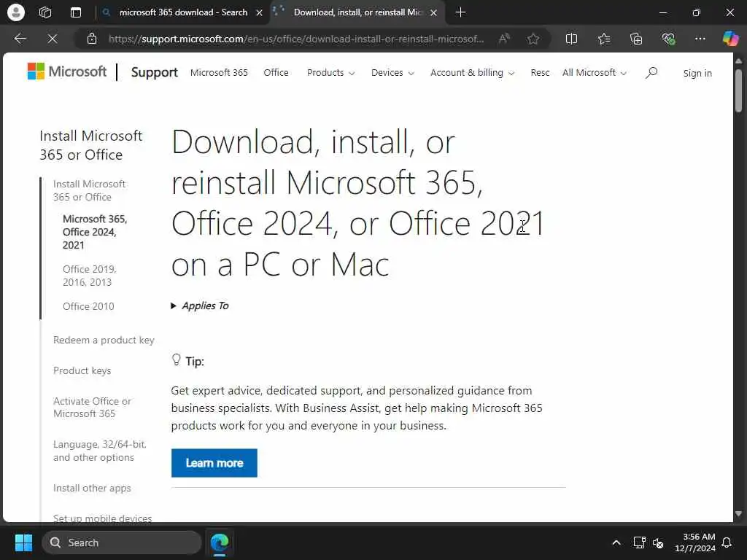
Task: Open the Workspaces icon in title bar
Action: click(x=45, y=12)
